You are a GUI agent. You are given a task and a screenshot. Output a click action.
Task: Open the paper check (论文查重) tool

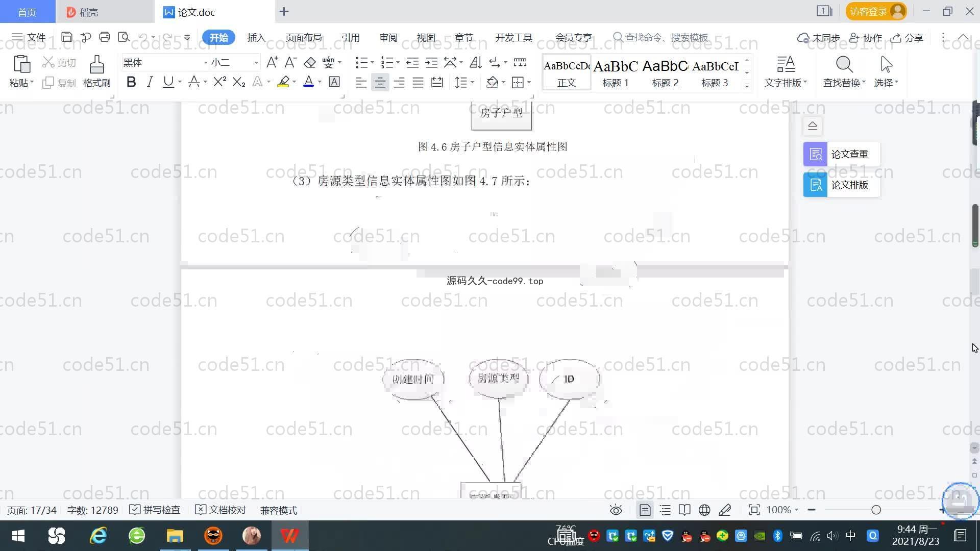[841, 154]
